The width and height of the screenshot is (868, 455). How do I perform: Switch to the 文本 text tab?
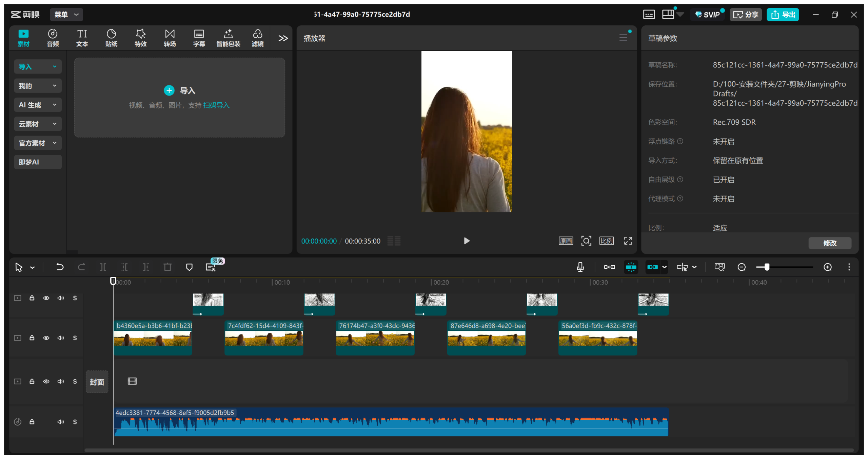[82, 38]
